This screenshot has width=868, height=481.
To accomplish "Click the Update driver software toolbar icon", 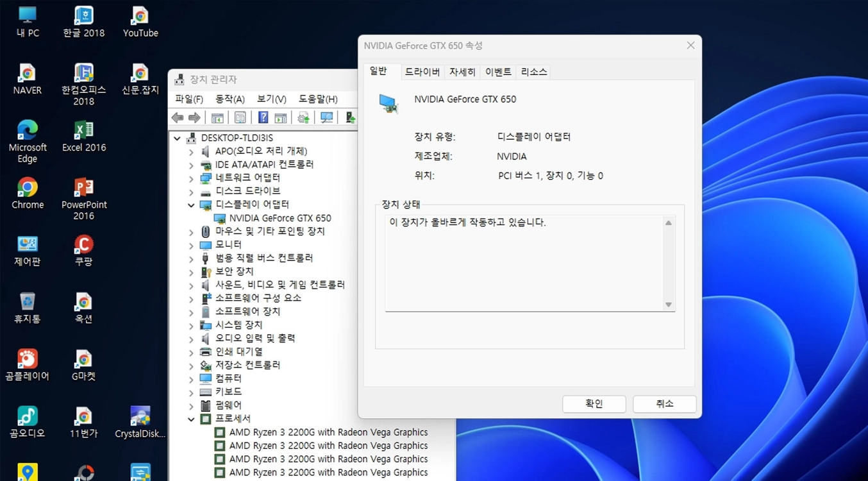I will pos(303,117).
